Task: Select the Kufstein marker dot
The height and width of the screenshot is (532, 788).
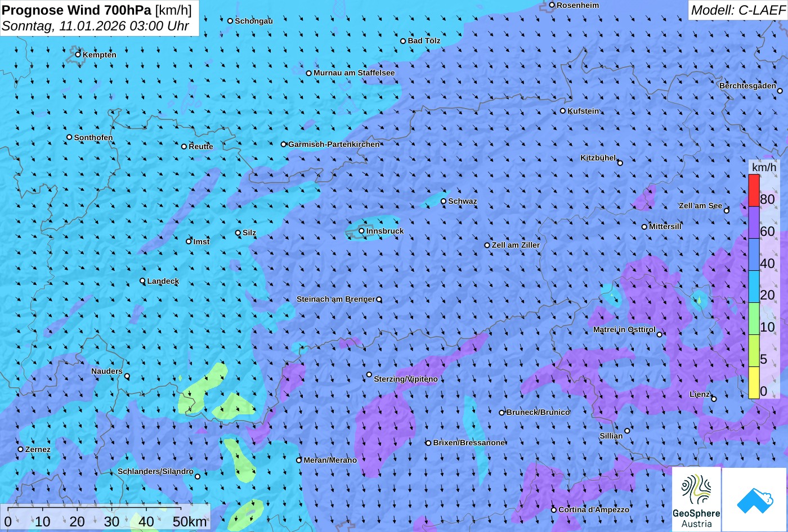Action: [563, 111]
